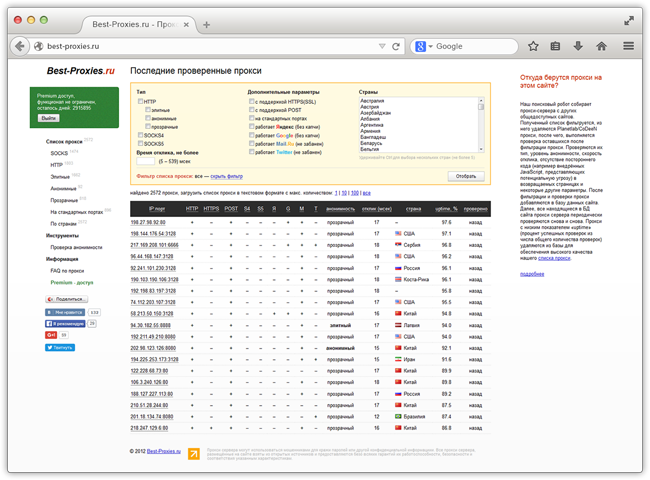Open the green 'Premium - доступ' link

(72, 283)
